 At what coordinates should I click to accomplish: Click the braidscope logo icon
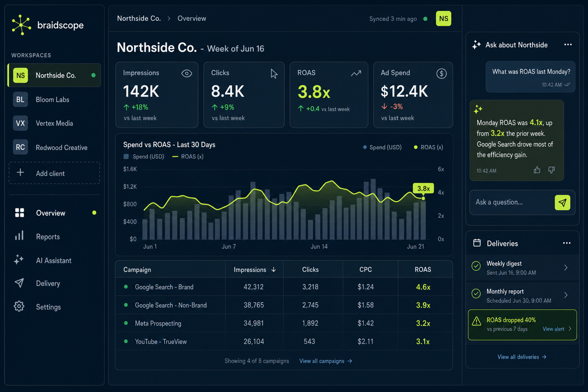pyautogui.click(x=22, y=25)
